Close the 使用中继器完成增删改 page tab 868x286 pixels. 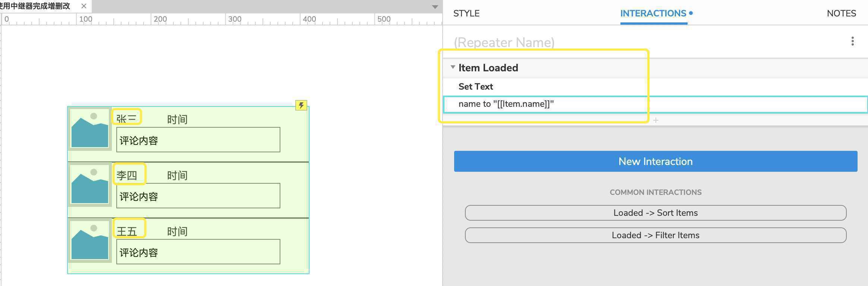[x=84, y=6]
